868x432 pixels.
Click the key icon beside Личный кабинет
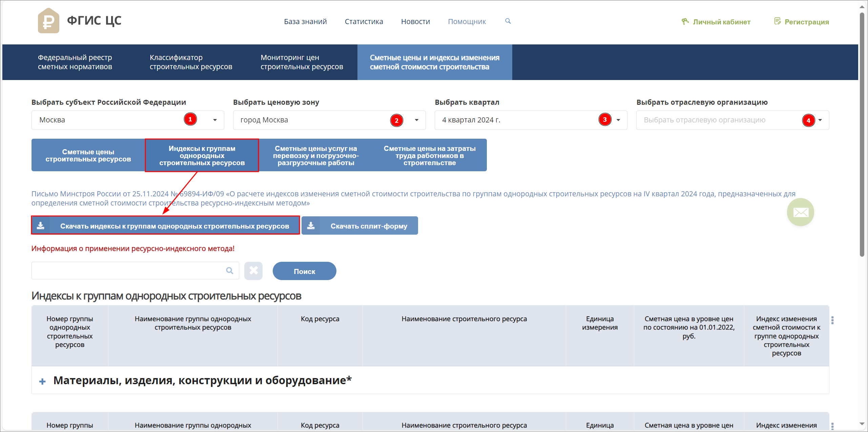click(685, 21)
